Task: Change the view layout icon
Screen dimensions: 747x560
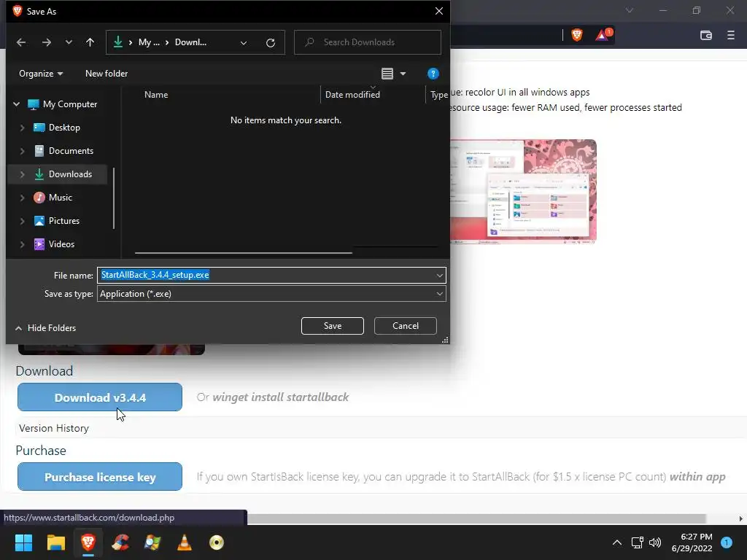Action: [x=387, y=74]
